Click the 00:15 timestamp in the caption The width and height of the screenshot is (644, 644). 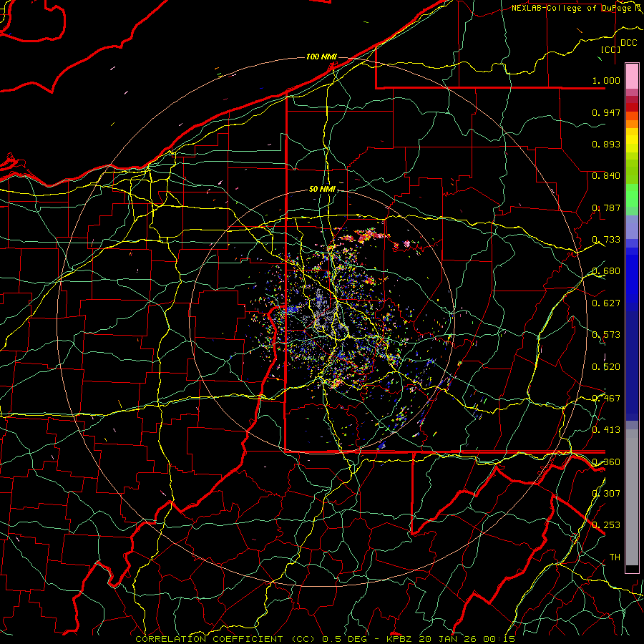[x=499, y=639]
